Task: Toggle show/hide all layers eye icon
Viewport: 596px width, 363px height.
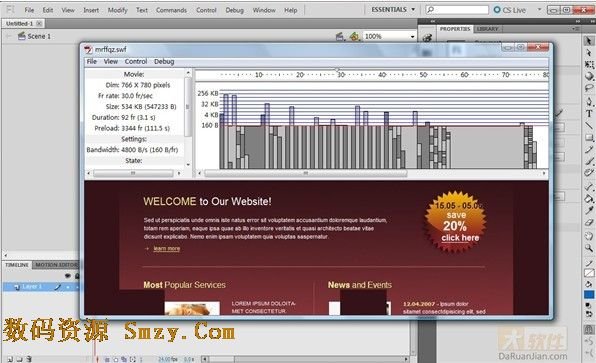Action: pos(68,276)
